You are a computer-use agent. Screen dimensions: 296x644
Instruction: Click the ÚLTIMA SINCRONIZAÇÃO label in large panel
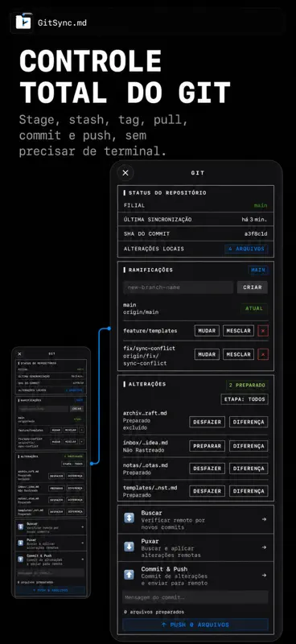(x=158, y=220)
